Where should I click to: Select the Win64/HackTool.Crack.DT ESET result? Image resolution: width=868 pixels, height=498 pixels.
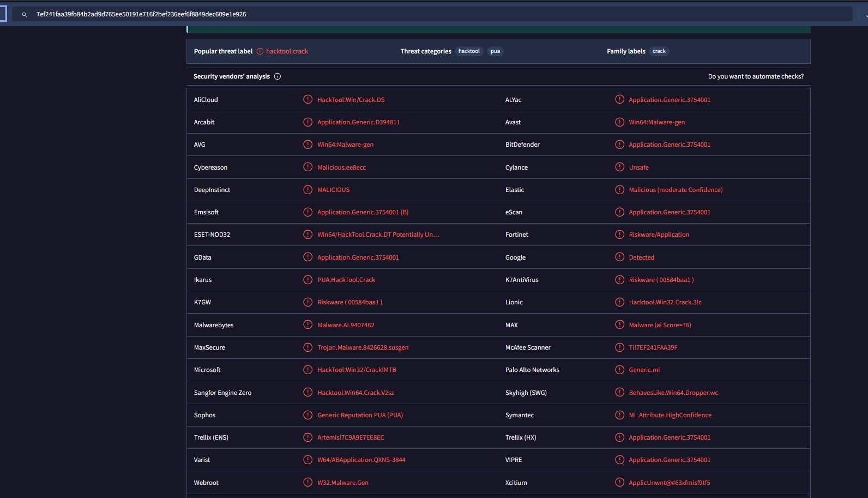(378, 235)
